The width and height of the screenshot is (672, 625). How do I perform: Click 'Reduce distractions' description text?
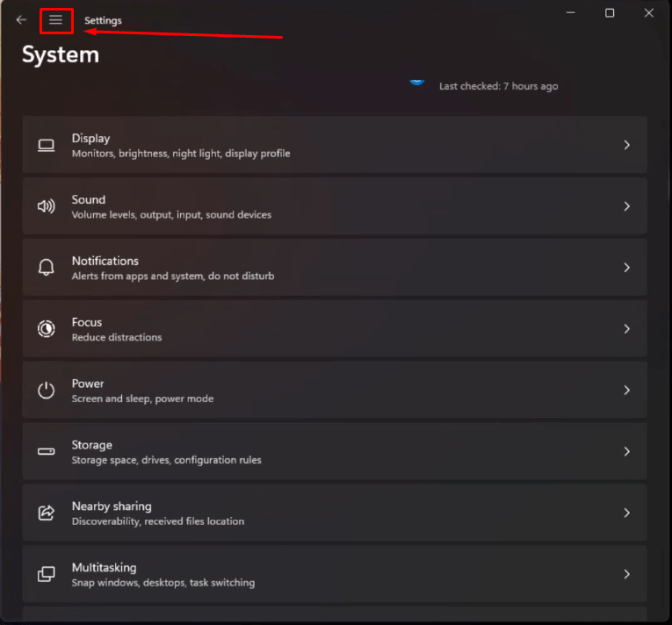117,338
